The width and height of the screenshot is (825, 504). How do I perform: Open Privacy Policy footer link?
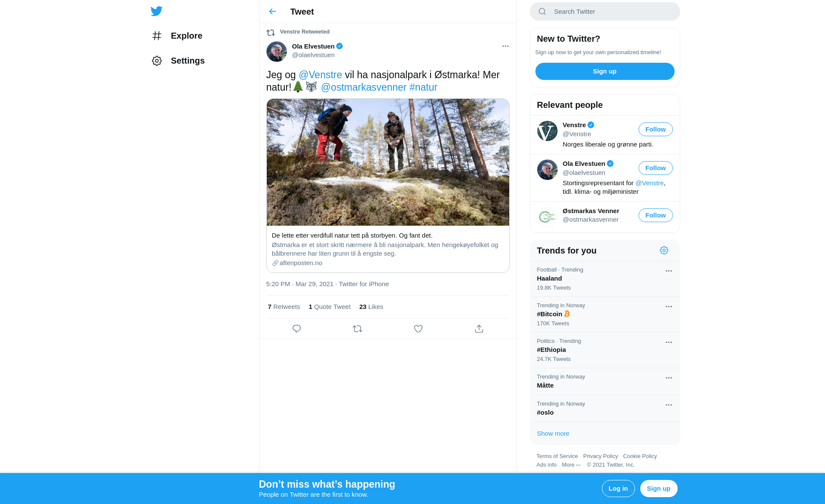[x=600, y=456]
